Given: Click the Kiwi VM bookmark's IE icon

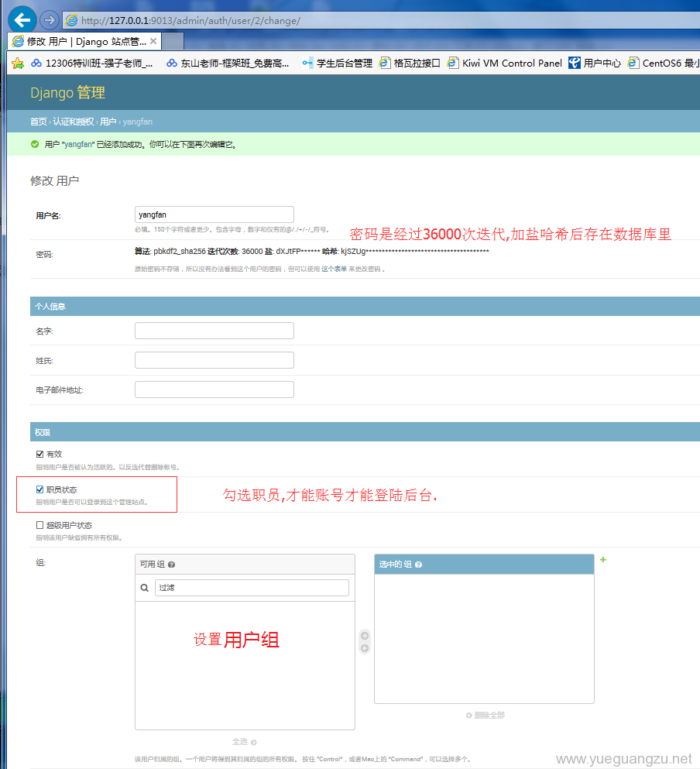Looking at the screenshot, I should click(x=453, y=63).
